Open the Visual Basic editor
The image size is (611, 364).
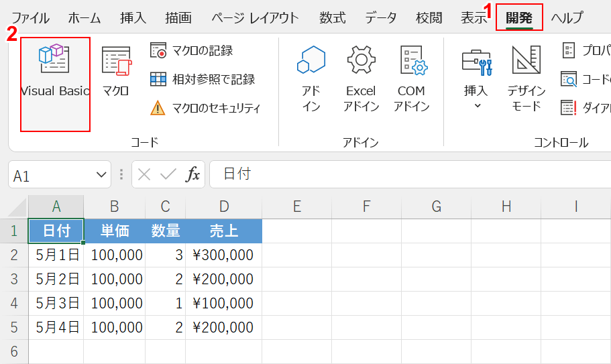(x=55, y=74)
